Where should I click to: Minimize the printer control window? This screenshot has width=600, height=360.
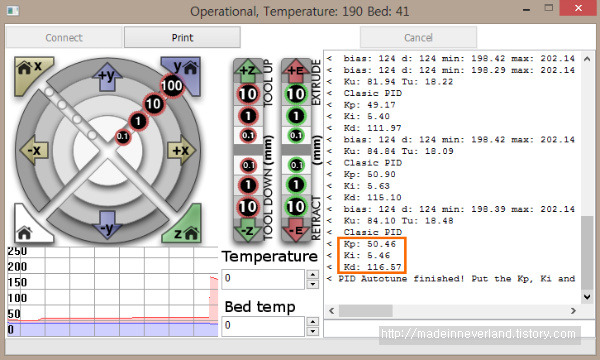click(527, 9)
